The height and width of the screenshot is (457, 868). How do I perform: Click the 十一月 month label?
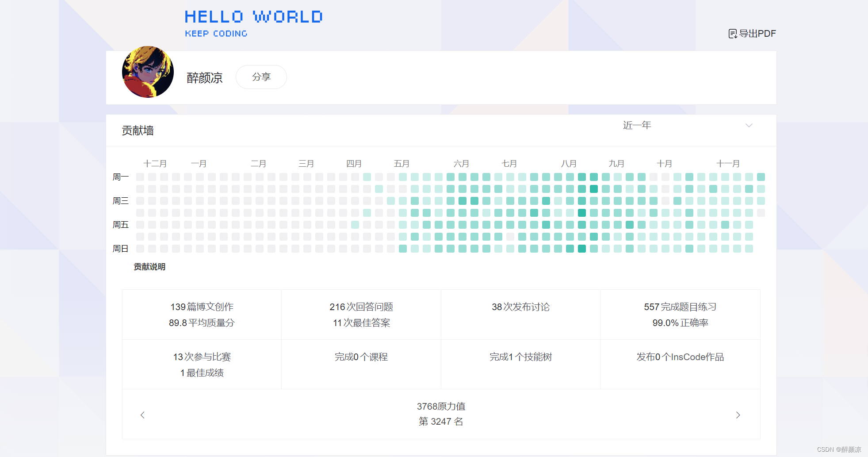(x=728, y=164)
